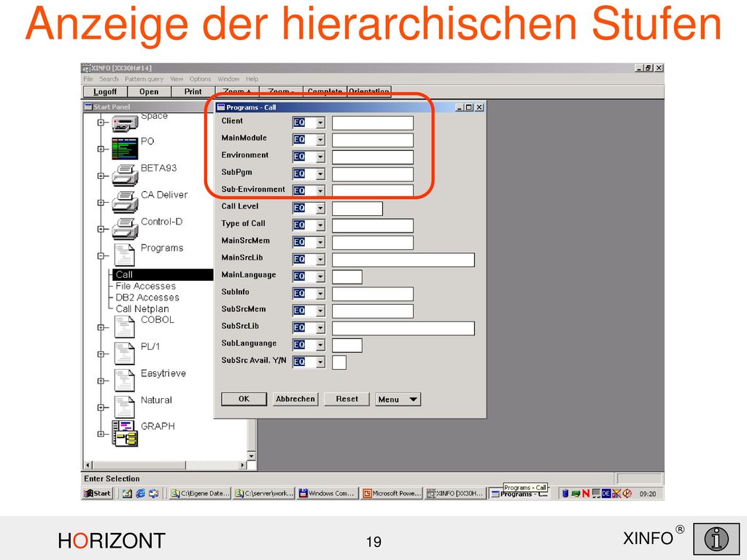Click the Print toolbar button
747x560 pixels.
[x=193, y=92]
